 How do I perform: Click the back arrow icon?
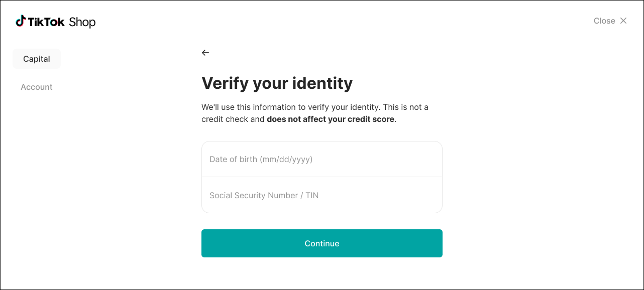coord(205,53)
